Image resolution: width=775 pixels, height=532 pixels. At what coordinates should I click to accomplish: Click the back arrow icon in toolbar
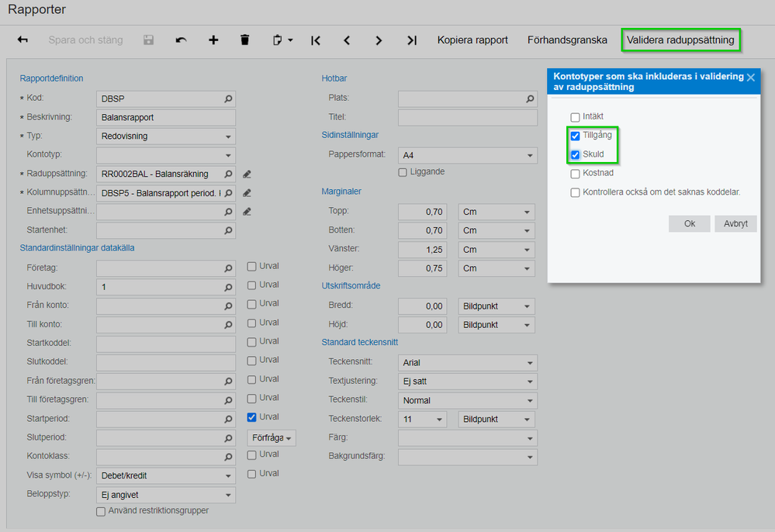[x=22, y=40]
